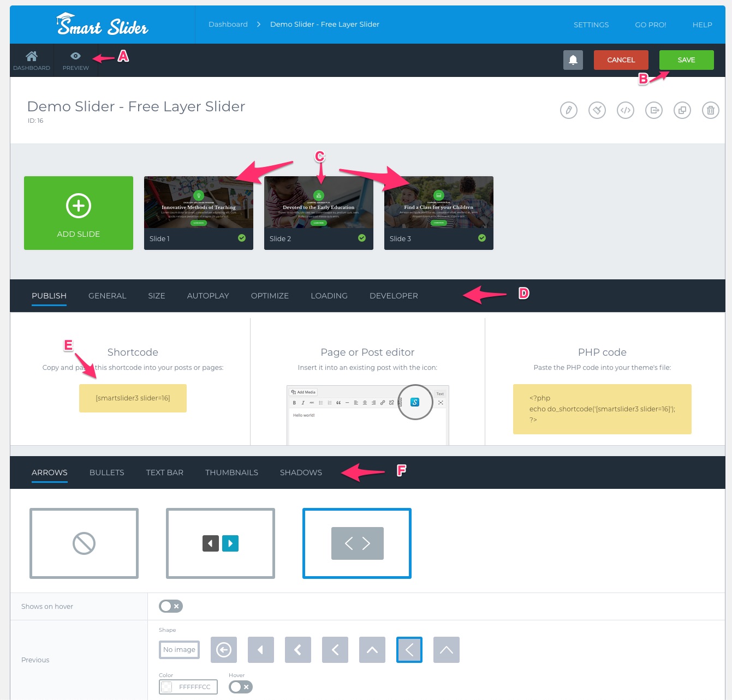The height and width of the screenshot is (700, 732).
Task: Toggle the Slide 2 published checkmark
Action: click(x=362, y=238)
